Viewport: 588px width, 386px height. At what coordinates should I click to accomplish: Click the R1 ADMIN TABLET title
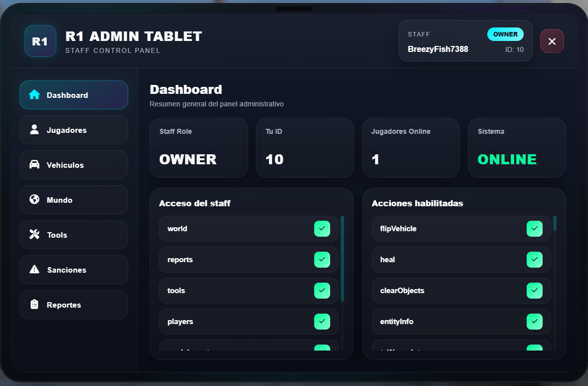[134, 36]
